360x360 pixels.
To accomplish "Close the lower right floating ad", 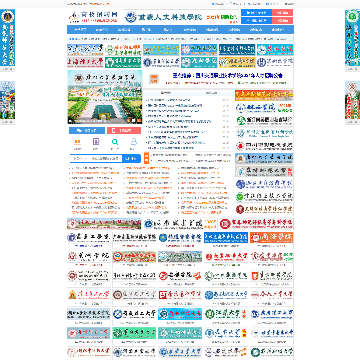I will [x=352, y=122].
